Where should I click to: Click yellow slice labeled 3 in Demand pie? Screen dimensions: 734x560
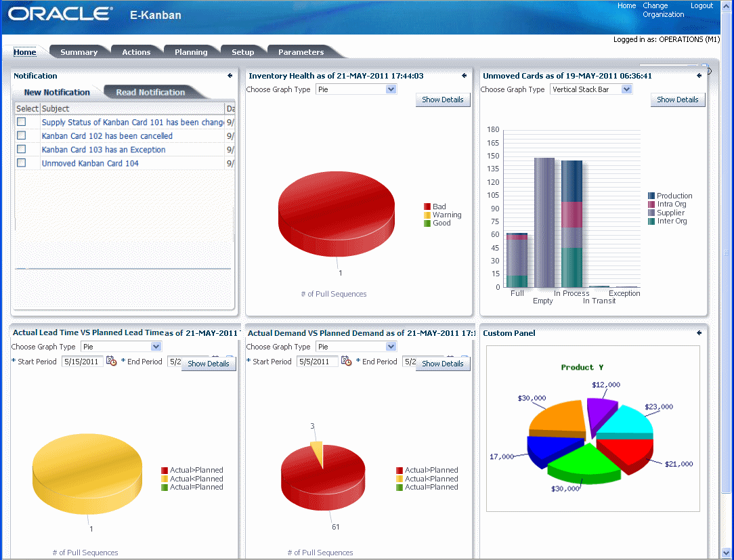click(x=318, y=452)
